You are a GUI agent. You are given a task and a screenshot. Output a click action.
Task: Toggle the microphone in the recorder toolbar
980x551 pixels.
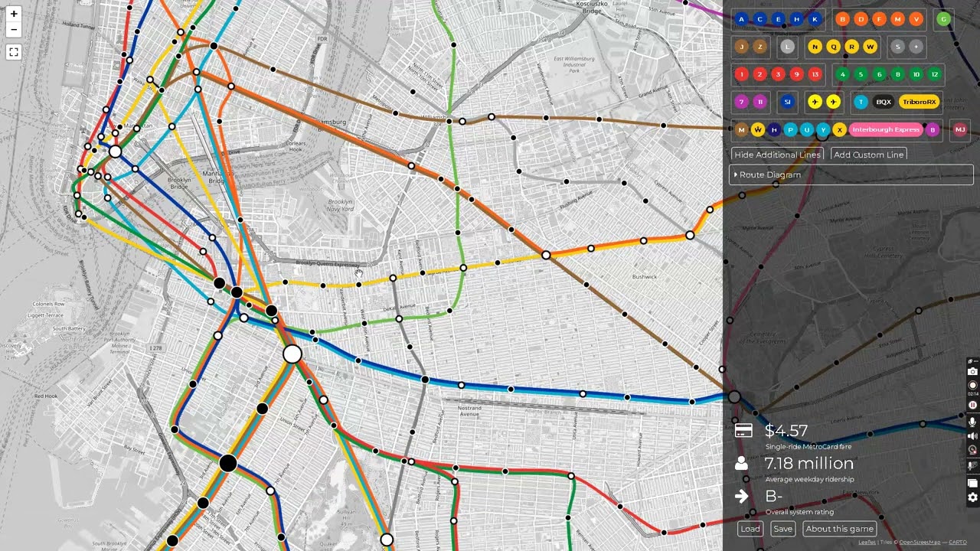tap(972, 422)
